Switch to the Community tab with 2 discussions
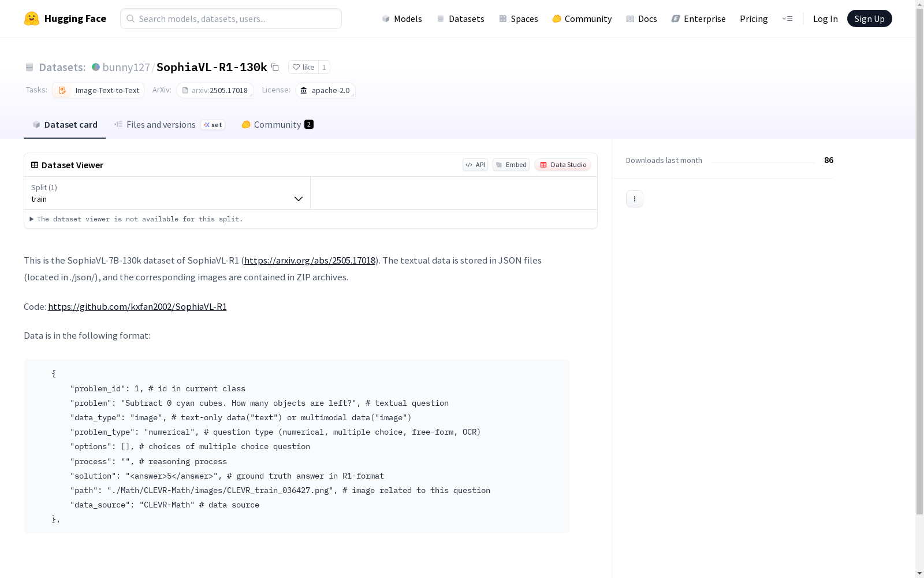The width and height of the screenshot is (924, 578). (277, 124)
